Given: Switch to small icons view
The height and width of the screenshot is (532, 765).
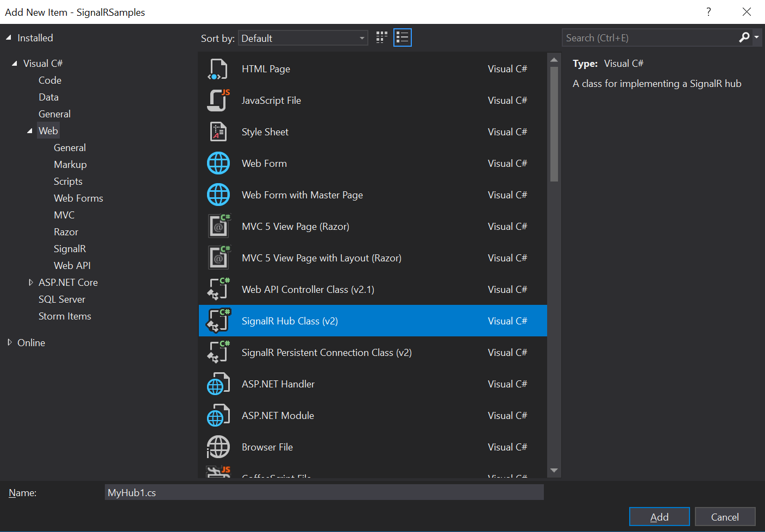Looking at the screenshot, I should (381, 37).
